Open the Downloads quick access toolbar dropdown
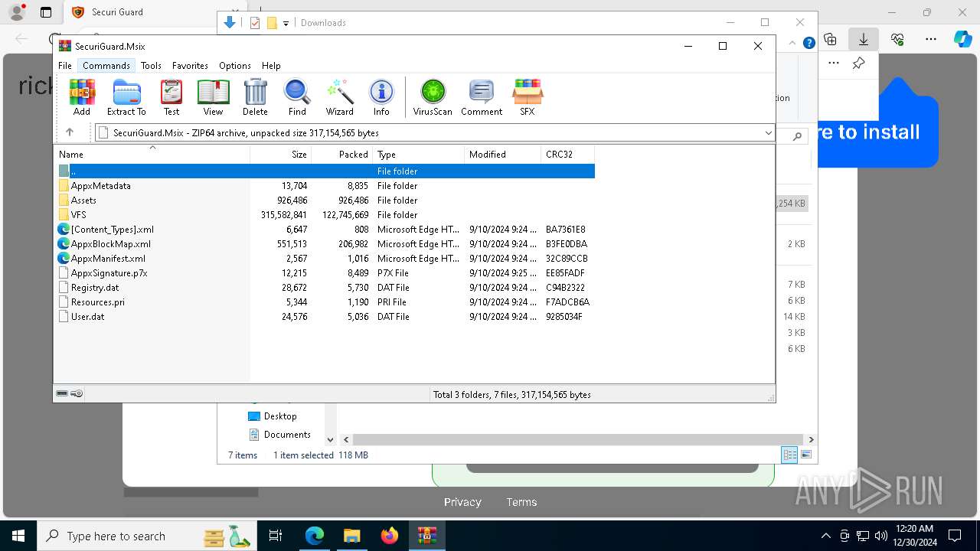Screen dimensions: 980x551 tap(286, 23)
